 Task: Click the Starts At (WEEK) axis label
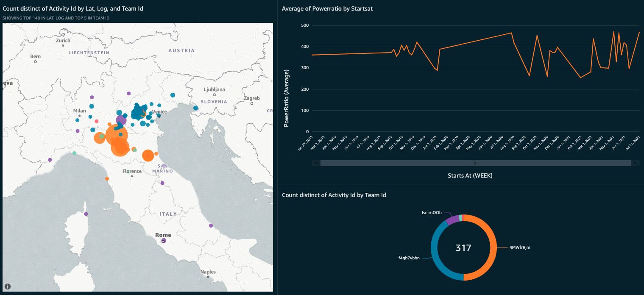click(470, 175)
